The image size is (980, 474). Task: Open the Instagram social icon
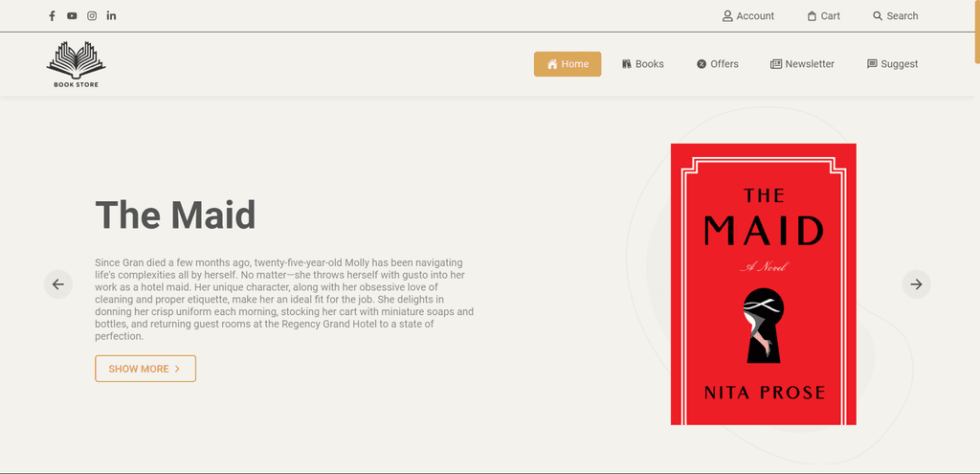[x=92, y=15]
